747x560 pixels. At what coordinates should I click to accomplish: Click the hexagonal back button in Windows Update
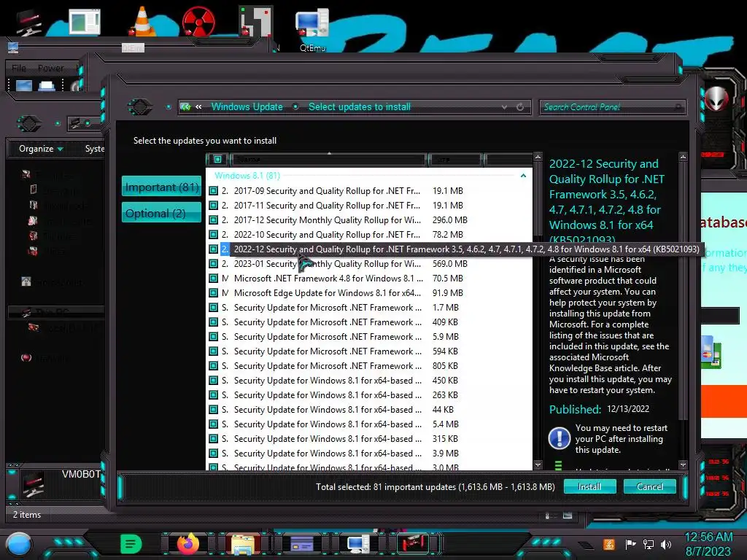pos(139,106)
